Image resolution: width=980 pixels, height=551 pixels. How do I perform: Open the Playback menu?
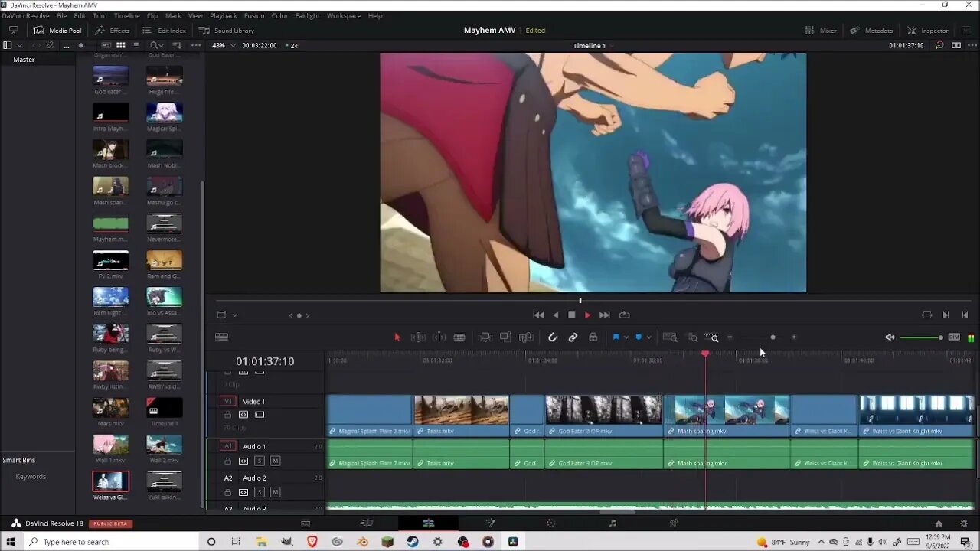click(224, 15)
